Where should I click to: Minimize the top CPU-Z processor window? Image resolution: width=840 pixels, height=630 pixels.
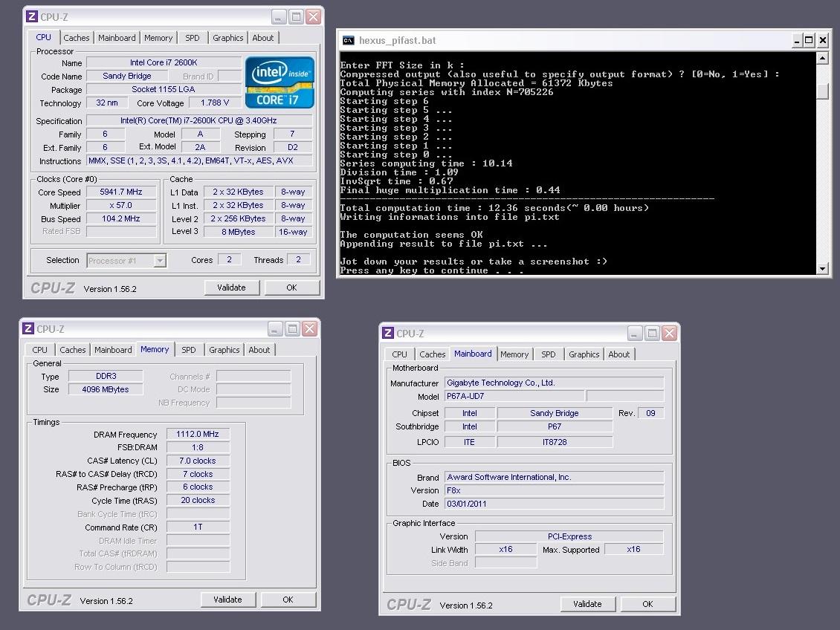[279, 16]
